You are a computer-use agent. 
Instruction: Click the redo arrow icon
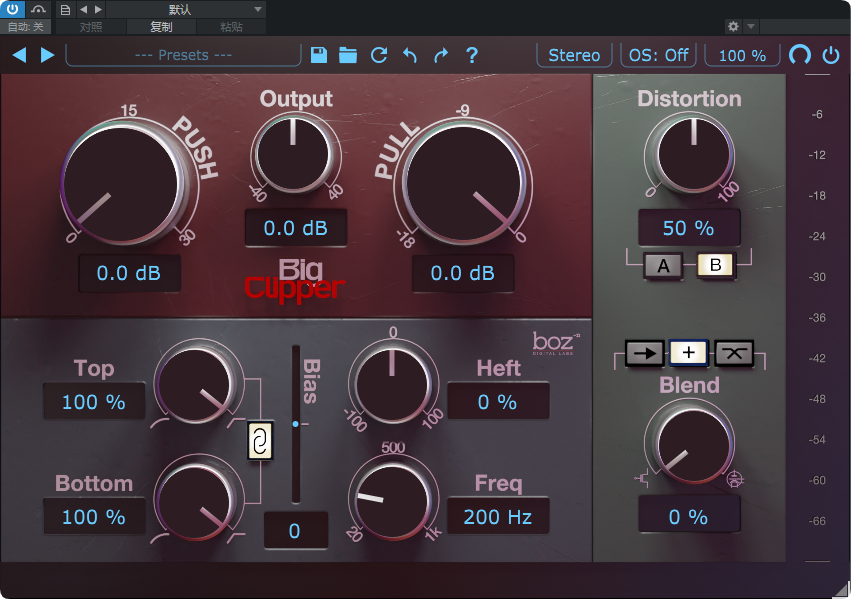click(441, 55)
